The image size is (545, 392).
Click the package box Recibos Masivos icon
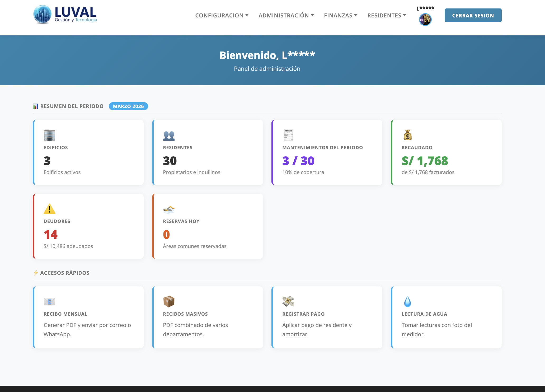coord(169,301)
